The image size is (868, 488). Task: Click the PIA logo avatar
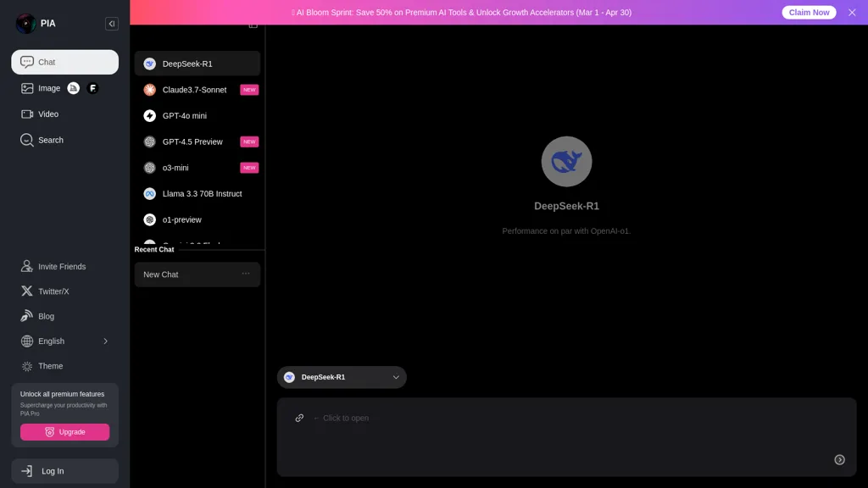(x=25, y=23)
